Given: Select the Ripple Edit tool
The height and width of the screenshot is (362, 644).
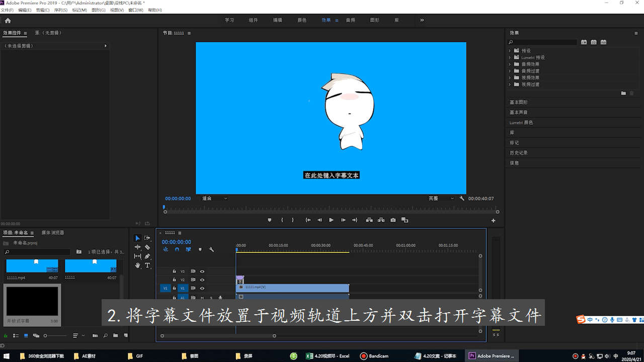Looking at the screenshot, I should (x=137, y=247).
